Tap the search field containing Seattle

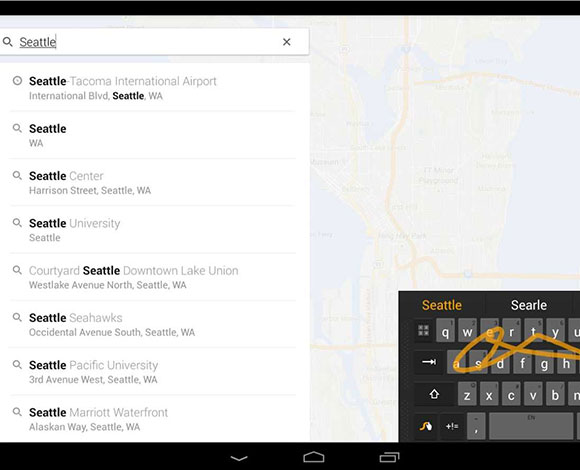coord(154,42)
